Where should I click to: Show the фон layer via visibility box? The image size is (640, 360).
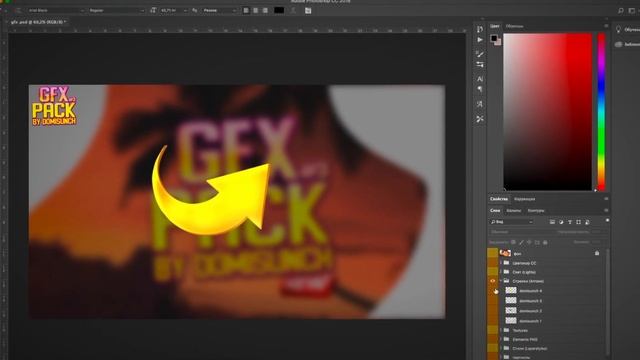pyautogui.click(x=493, y=253)
